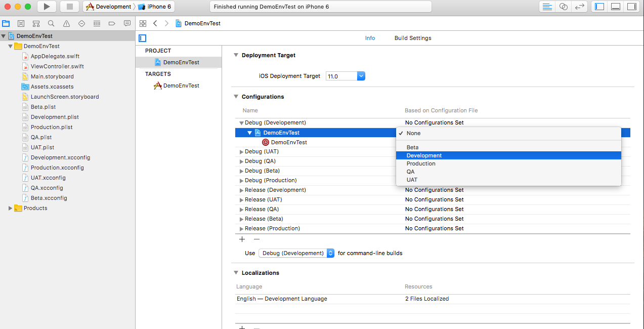Show the Project navigator folder icon
This screenshot has height=329, width=644.
[x=6, y=23]
